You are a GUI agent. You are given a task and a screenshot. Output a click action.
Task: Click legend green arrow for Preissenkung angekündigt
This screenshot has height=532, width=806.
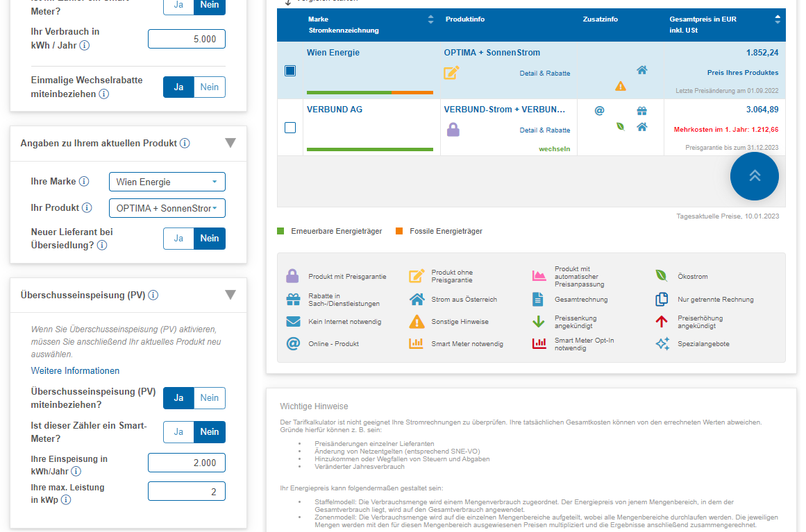tap(538, 322)
